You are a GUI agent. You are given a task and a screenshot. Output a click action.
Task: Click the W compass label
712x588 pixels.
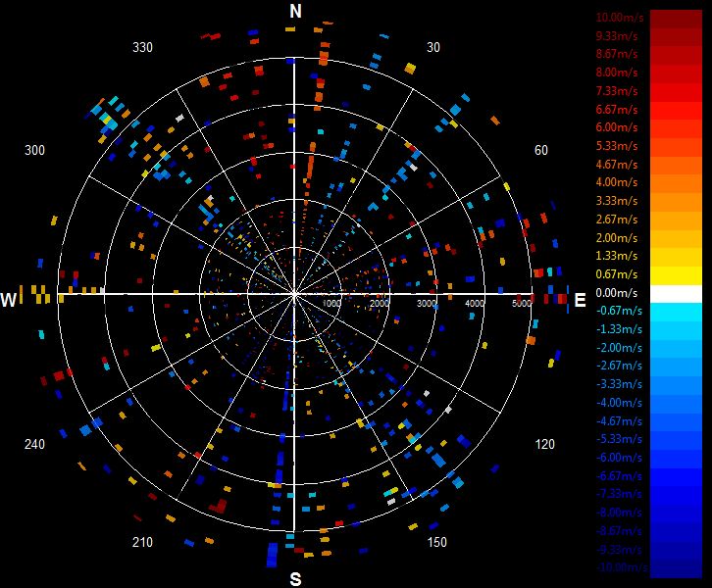click(9, 300)
